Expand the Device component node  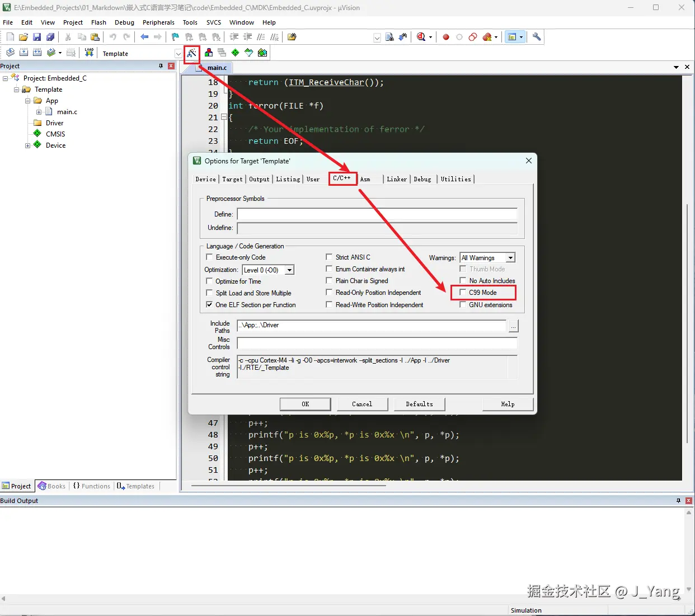point(27,145)
